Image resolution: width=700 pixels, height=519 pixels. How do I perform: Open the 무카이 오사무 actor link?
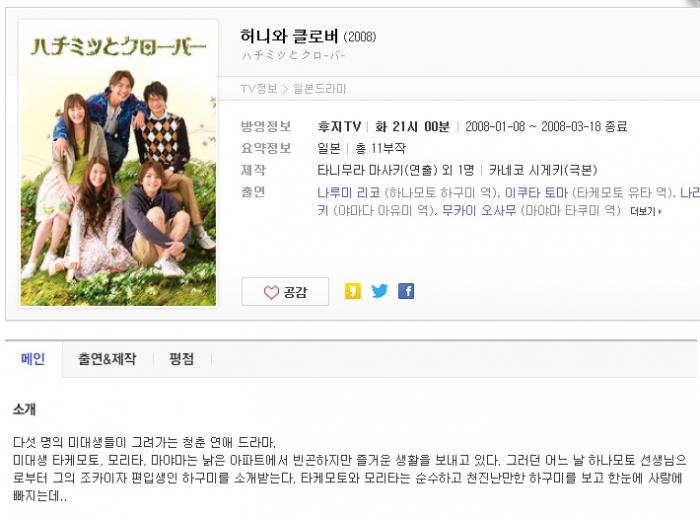click(x=479, y=210)
